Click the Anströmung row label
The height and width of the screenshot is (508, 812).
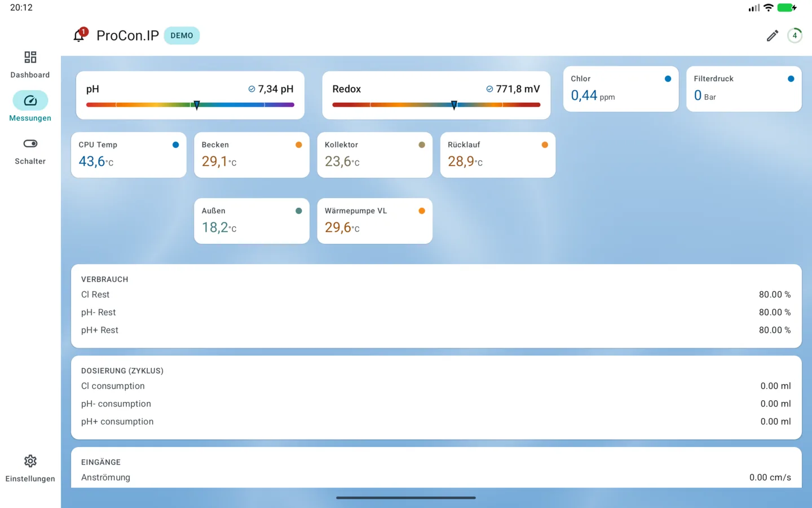tap(105, 478)
